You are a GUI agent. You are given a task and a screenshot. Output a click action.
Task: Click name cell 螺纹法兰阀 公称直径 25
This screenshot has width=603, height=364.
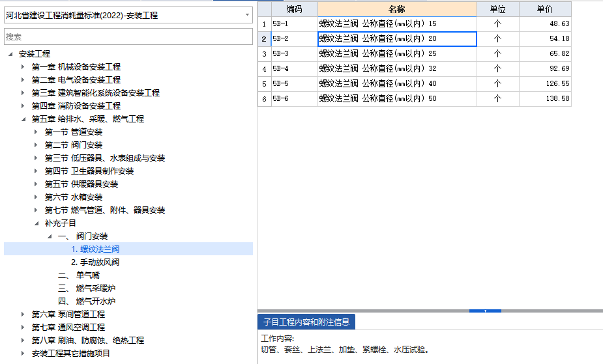(397, 54)
